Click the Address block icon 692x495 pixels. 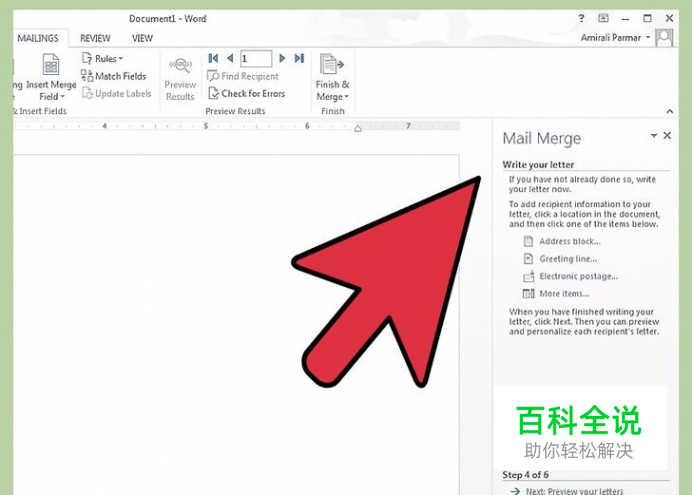click(x=528, y=241)
